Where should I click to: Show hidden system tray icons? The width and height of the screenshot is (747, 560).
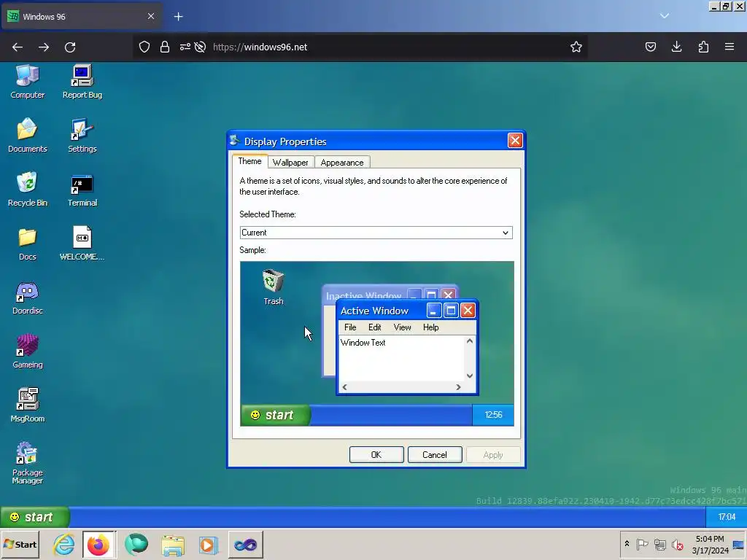click(x=627, y=544)
